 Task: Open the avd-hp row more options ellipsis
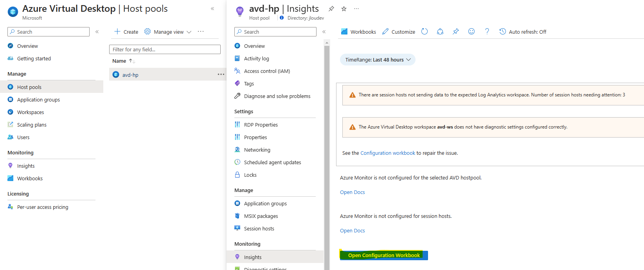[x=221, y=74]
